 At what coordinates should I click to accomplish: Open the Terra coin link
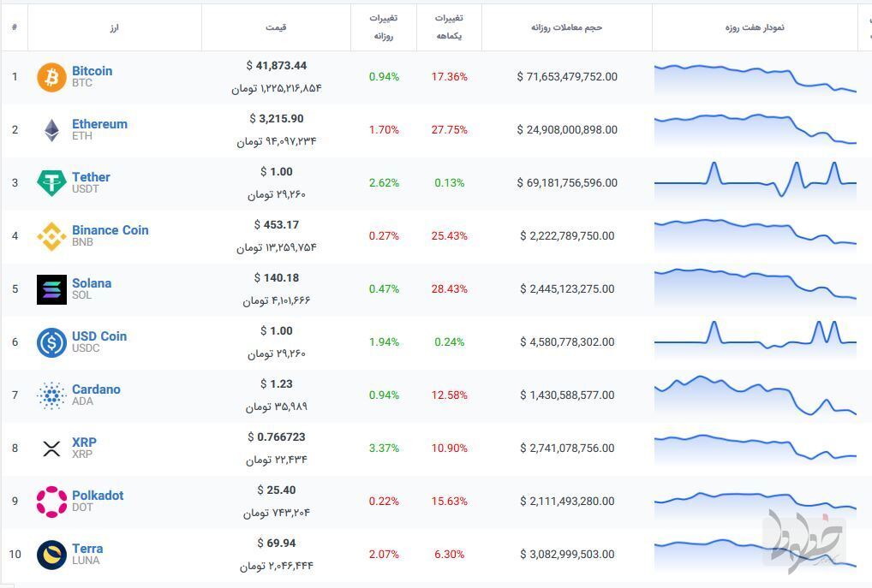click(87, 549)
